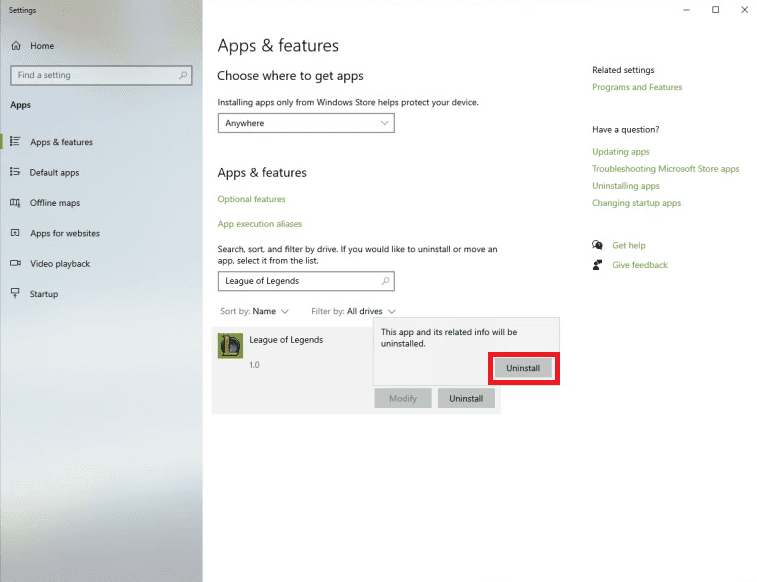Click the Give feedback link

pyautogui.click(x=640, y=265)
